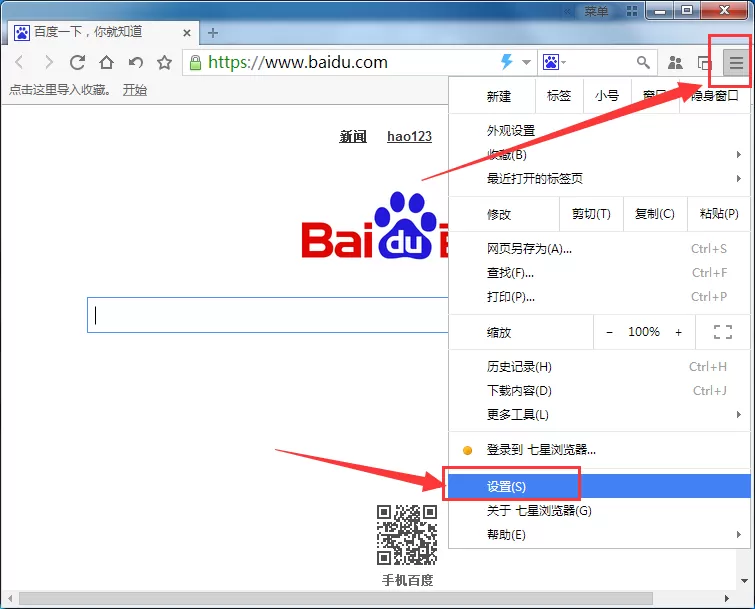Image resolution: width=755 pixels, height=609 pixels.
Task: Expand 最近打开的标签页 submenu
Action: 599,179
